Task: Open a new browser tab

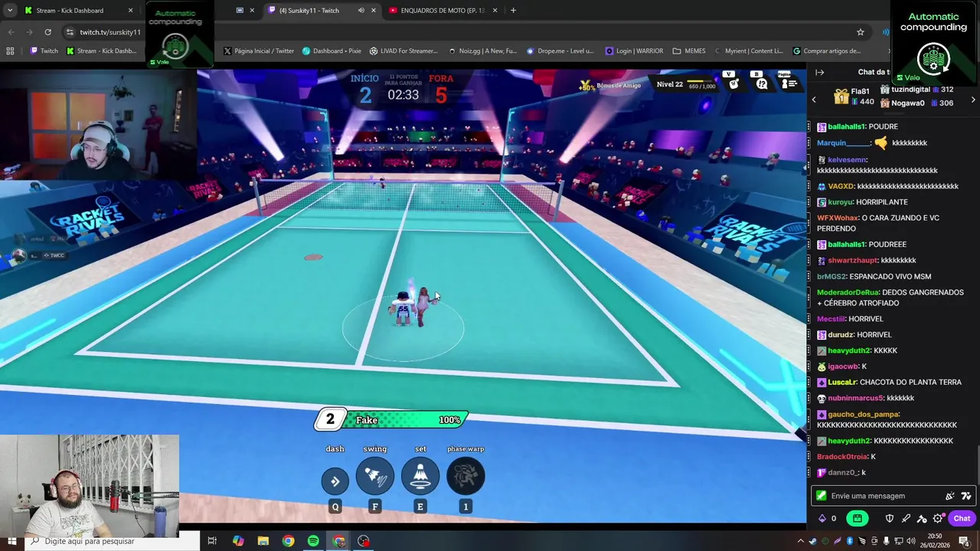Action: click(513, 11)
